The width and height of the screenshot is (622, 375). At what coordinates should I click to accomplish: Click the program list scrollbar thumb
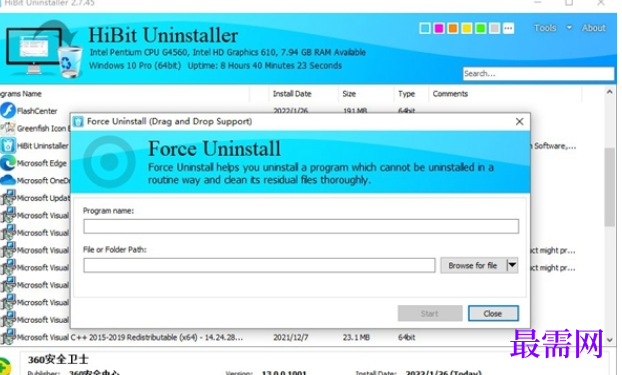click(610, 187)
